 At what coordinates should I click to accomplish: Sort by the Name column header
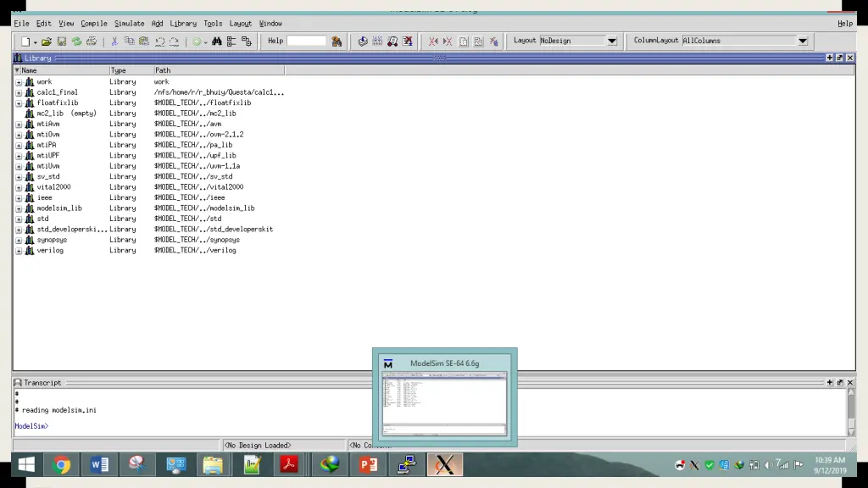pos(61,70)
